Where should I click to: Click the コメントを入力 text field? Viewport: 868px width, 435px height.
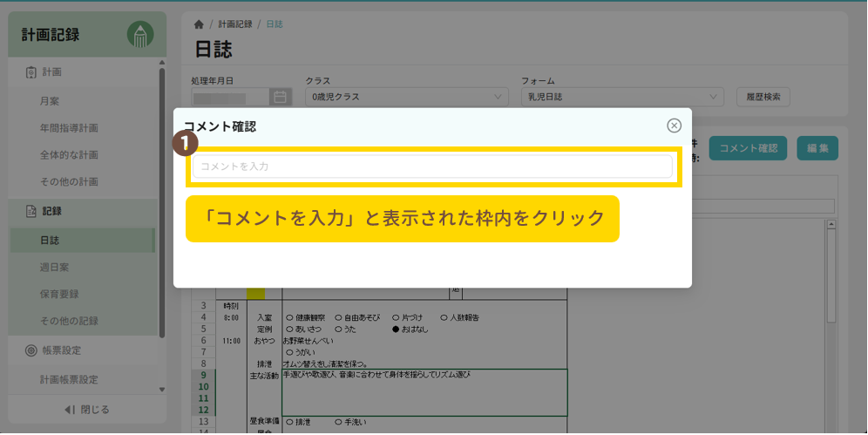(432, 167)
